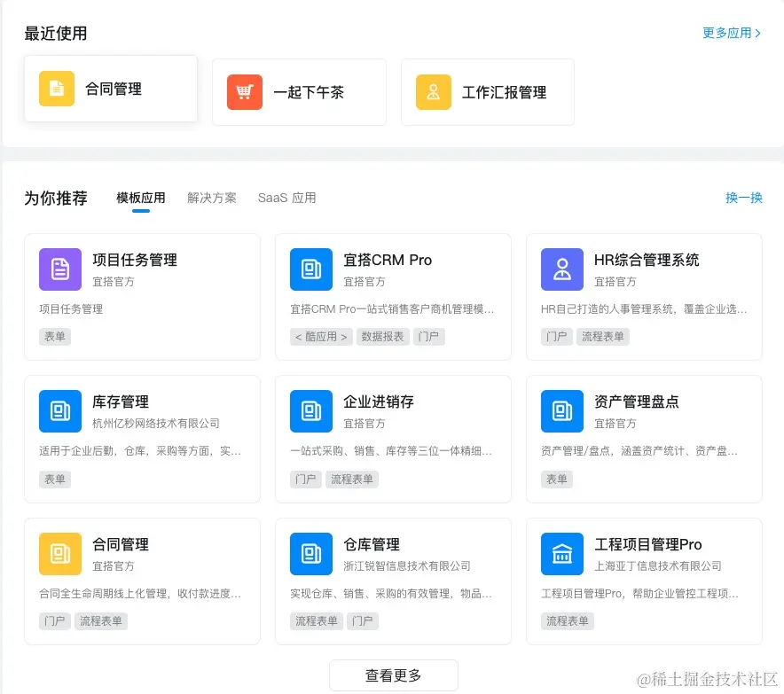
Task: Click the purple 项目任务管理 icon
Action: [60, 269]
